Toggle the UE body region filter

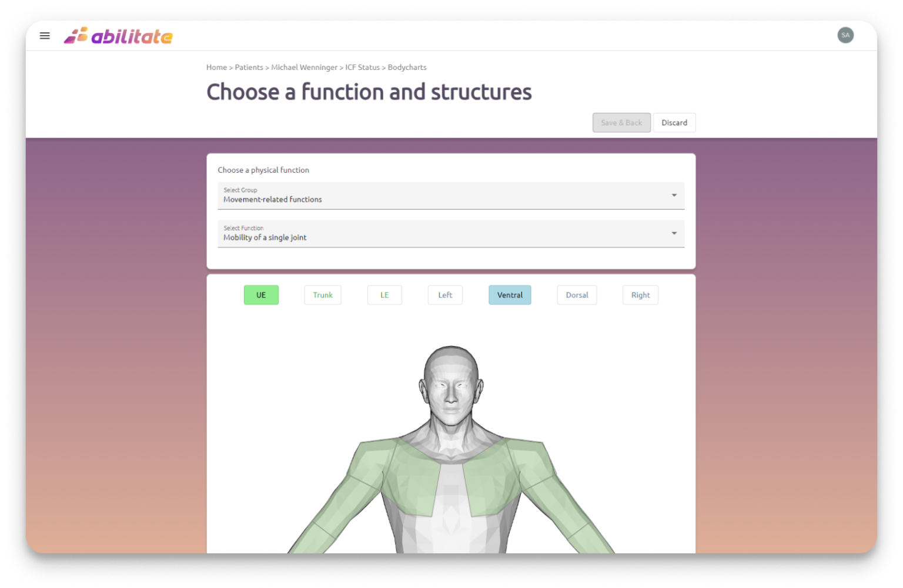point(261,295)
